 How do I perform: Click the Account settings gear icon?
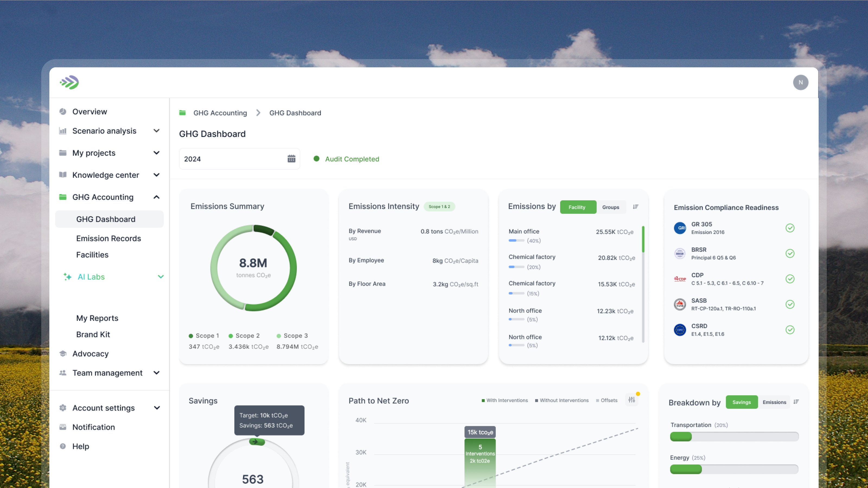(63, 407)
